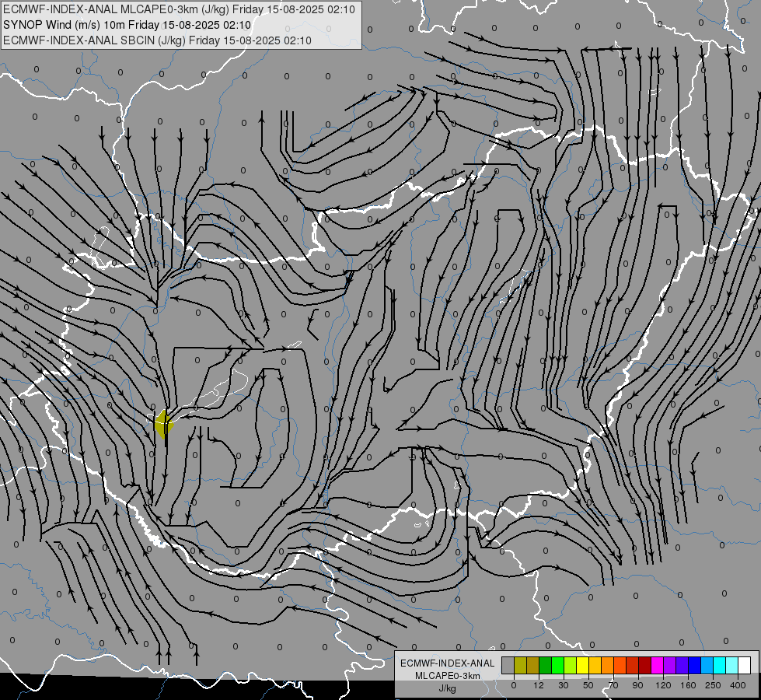Pick the deep blue legend swatch
Screen dimensions: 761x700
coord(694,666)
